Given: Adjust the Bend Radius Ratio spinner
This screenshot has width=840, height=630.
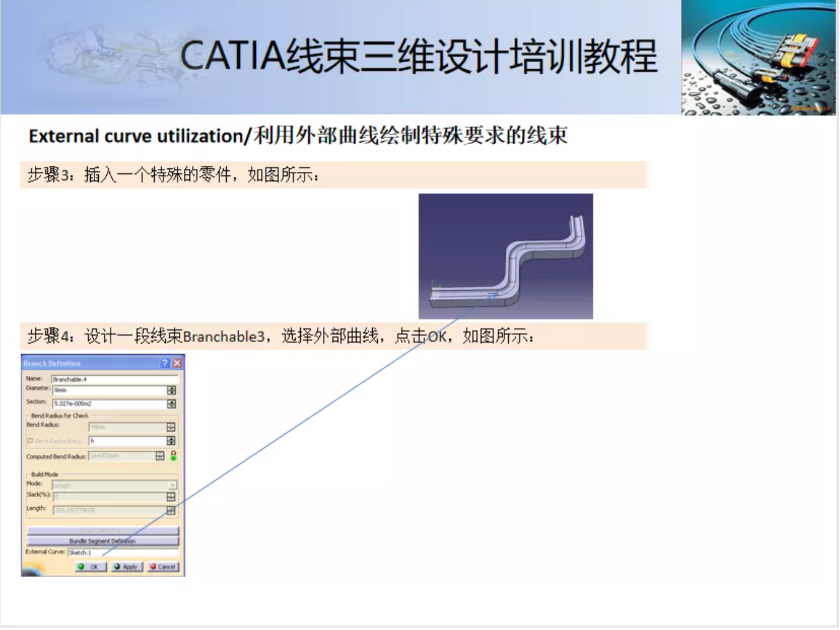Looking at the screenshot, I should (171, 441).
